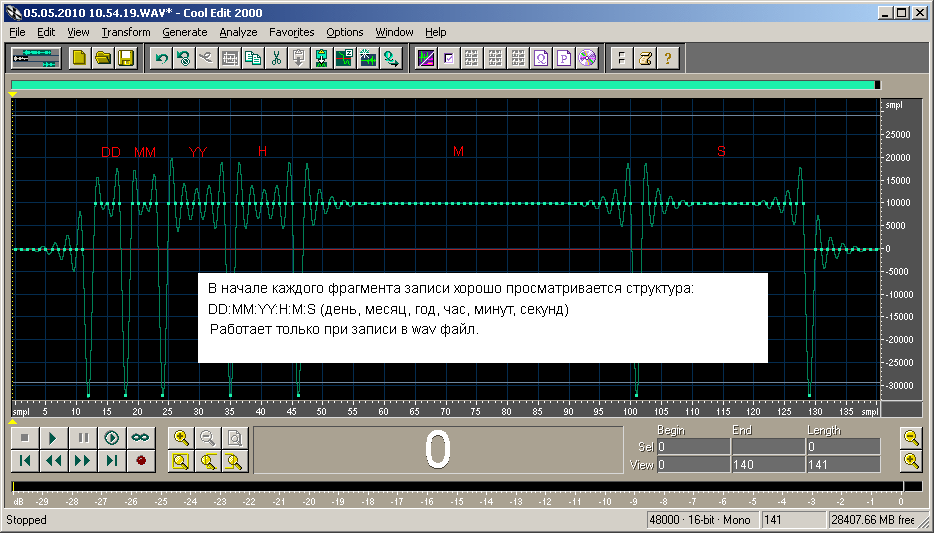The height and width of the screenshot is (533, 934).
Task: Pause playback
Action: (x=82, y=438)
